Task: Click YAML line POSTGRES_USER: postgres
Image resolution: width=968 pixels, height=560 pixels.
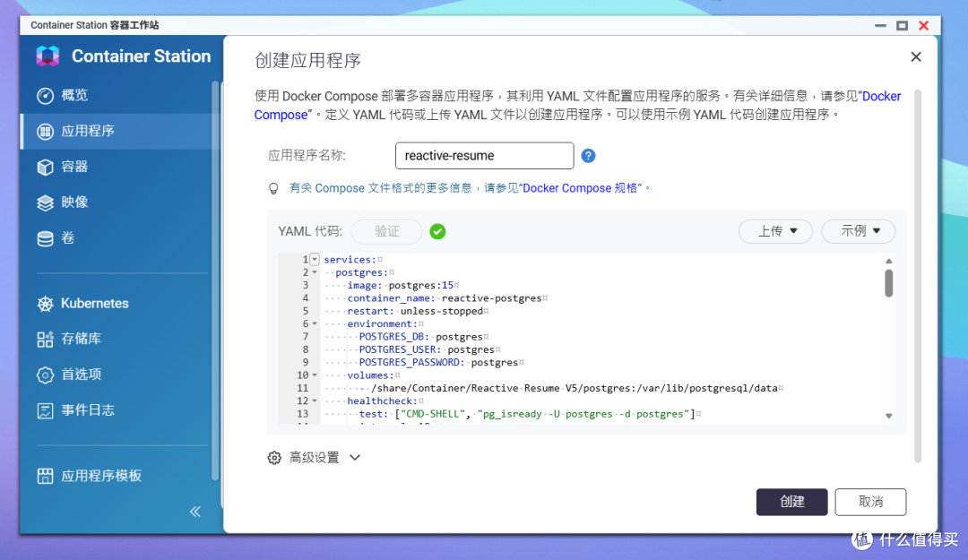Action: coord(429,349)
